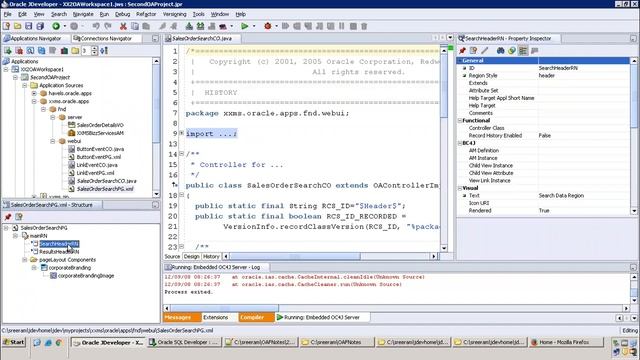The height and width of the screenshot is (360, 640).
Task: Expand the havels.oracle.apps package node
Action: (34, 93)
